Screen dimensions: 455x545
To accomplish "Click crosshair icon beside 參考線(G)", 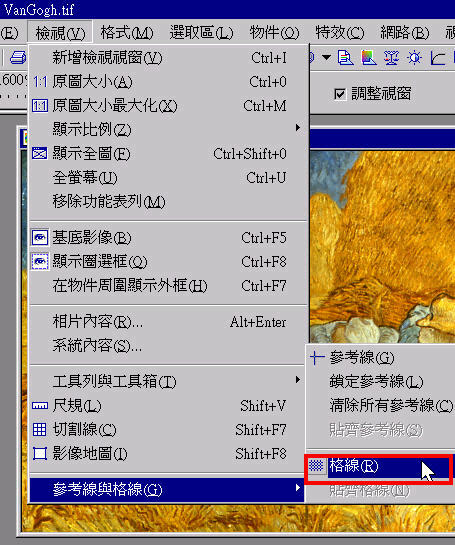I will pyautogui.click(x=317, y=358).
